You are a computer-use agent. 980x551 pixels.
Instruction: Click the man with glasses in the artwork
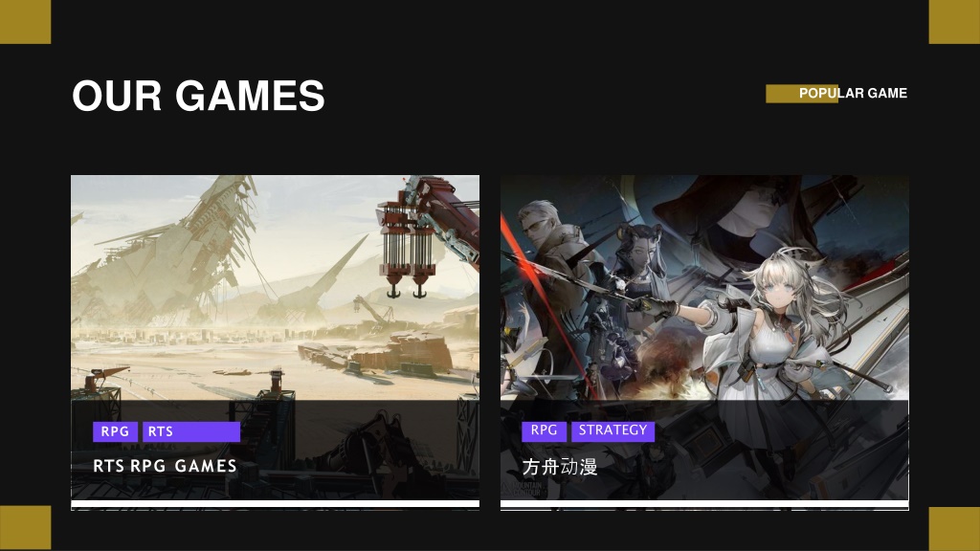[x=550, y=262]
